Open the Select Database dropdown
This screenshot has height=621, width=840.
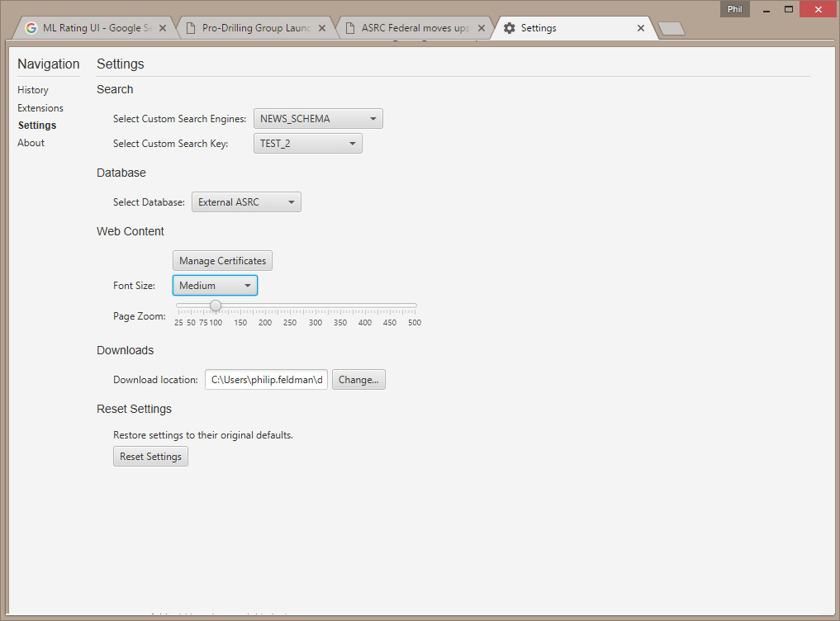pos(246,202)
